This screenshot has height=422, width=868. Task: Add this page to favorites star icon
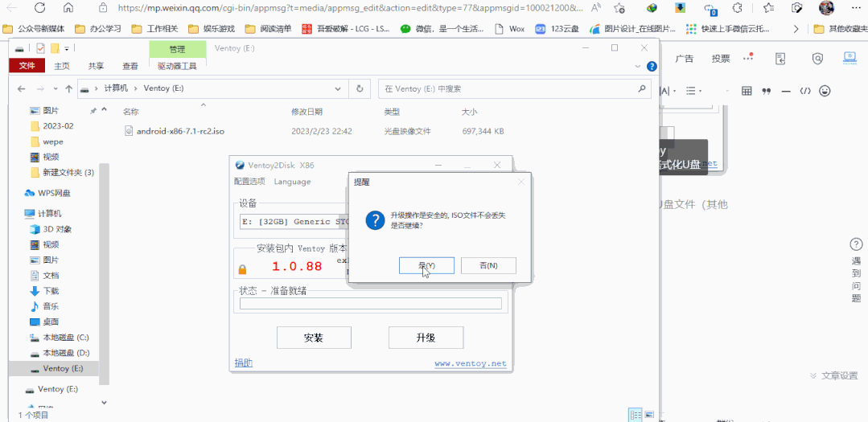pyautogui.click(x=619, y=8)
